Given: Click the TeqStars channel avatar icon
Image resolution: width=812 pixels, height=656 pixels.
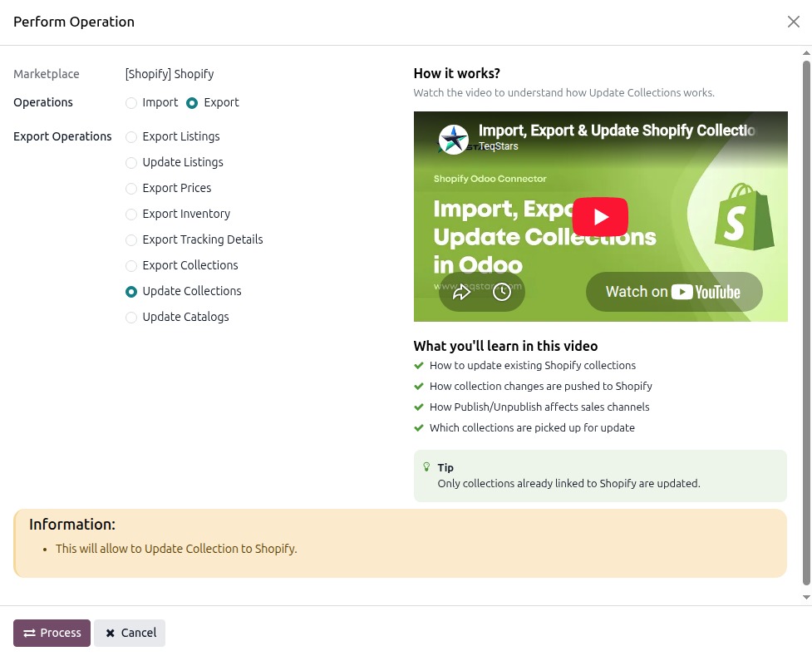Looking at the screenshot, I should pos(454,139).
